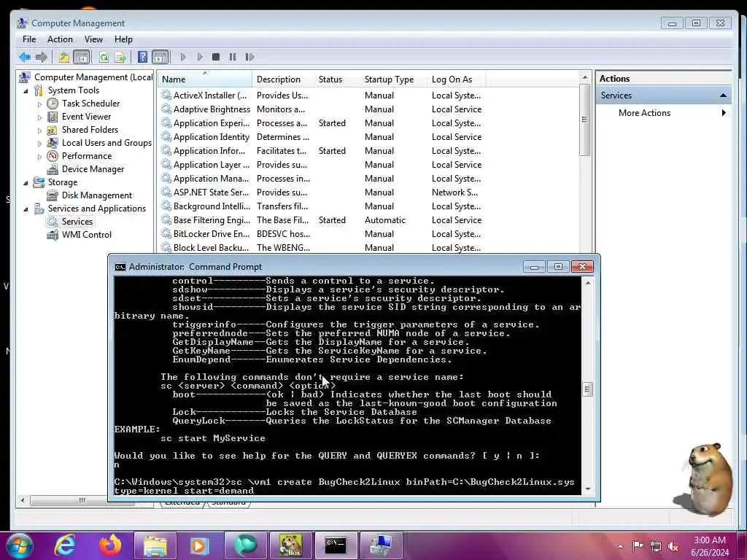Viewport: 747px width, 560px height.
Task: Show hidden tray icons arrow
Action: coord(620,546)
